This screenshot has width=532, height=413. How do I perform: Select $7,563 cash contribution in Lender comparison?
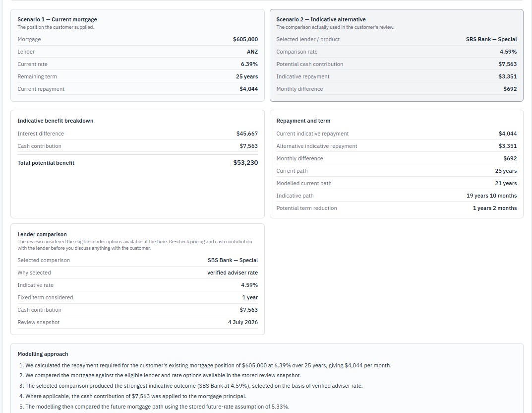pos(248,310)
